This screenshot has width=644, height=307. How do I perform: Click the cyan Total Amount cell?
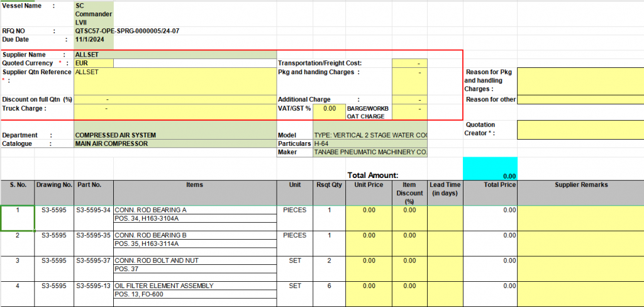490,169
